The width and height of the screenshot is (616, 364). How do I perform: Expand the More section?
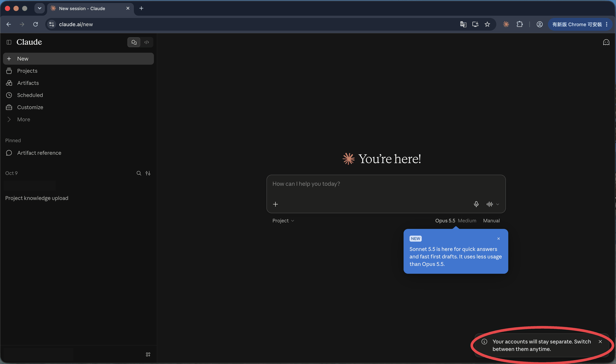click(x=78, y=119)
